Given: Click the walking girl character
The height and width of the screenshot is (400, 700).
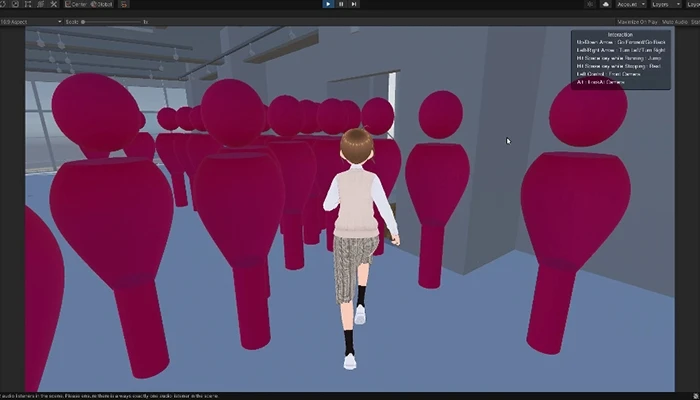Looking at the screenshot, I should click(x=357, y=248).
